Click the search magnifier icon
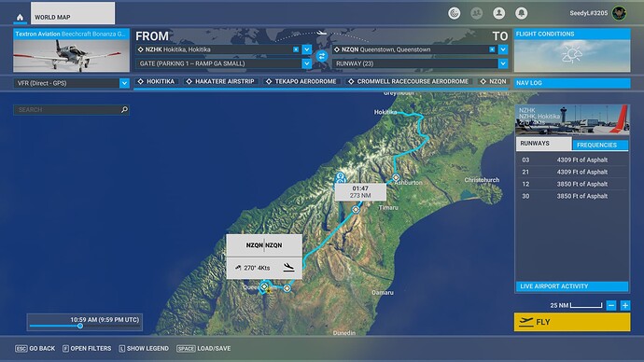 click(124, 109)
